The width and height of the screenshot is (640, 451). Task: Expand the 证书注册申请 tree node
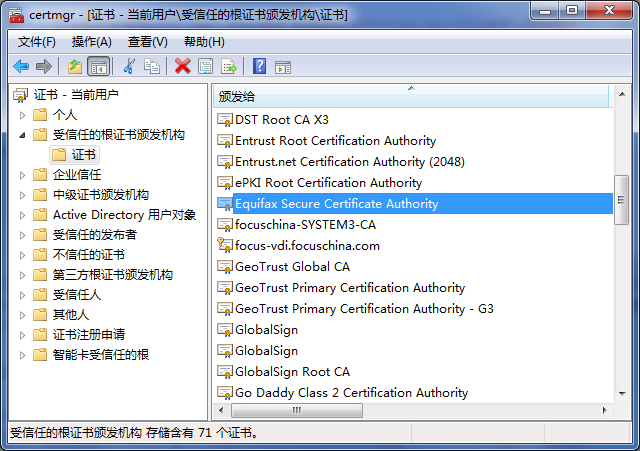click(22, 335)
